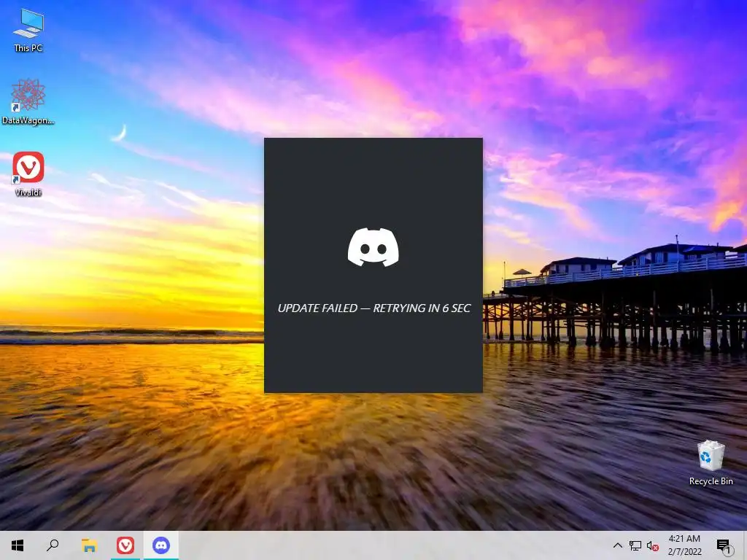Image resolution: width=747 pixels, height=560 pixels.
Task: Open the Action Center notifications
Action: [724, 545]
